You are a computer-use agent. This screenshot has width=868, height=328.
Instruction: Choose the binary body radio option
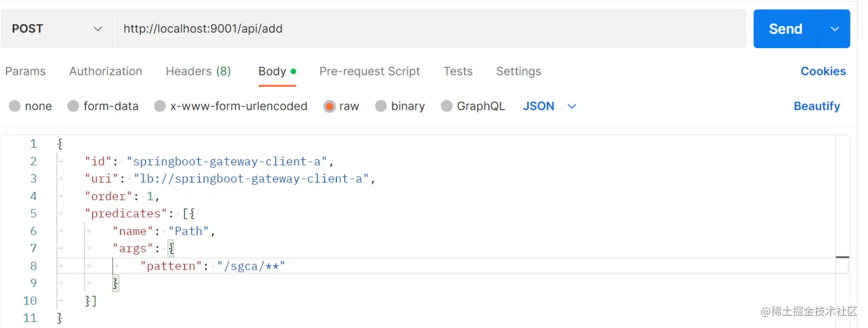tap(381, 106)
